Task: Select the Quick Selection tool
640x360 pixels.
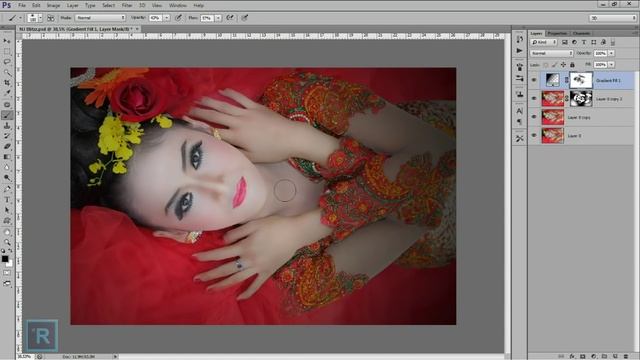Action: pos(7,73)
